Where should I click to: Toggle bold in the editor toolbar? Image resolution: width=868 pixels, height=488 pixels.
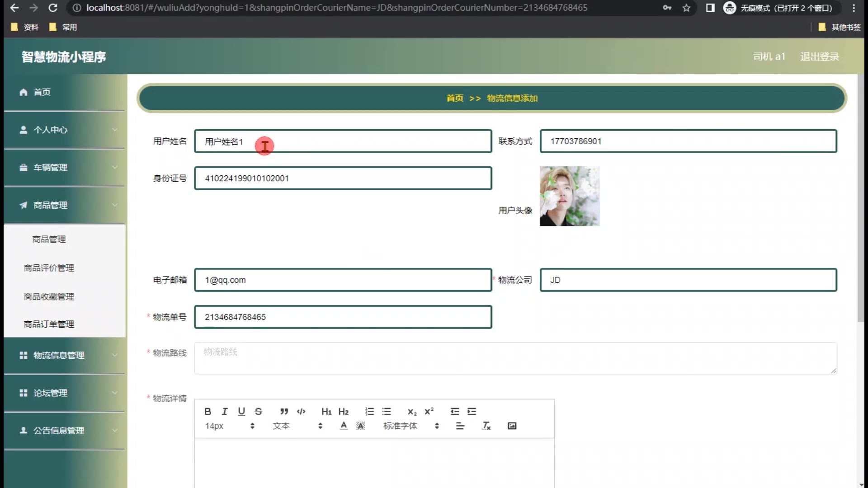coord(208,411)
